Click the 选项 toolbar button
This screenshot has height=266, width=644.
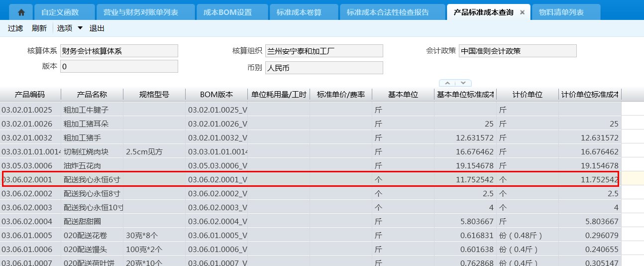point(65,28)
